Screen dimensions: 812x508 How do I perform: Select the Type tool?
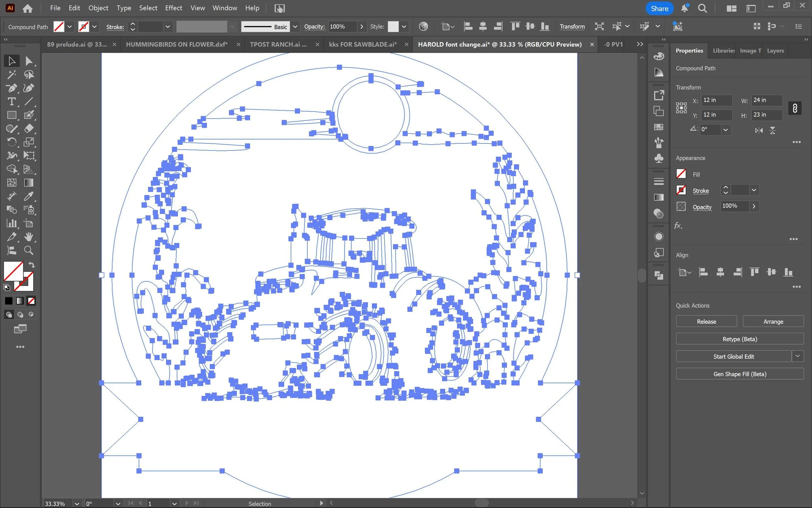(11, 101)
